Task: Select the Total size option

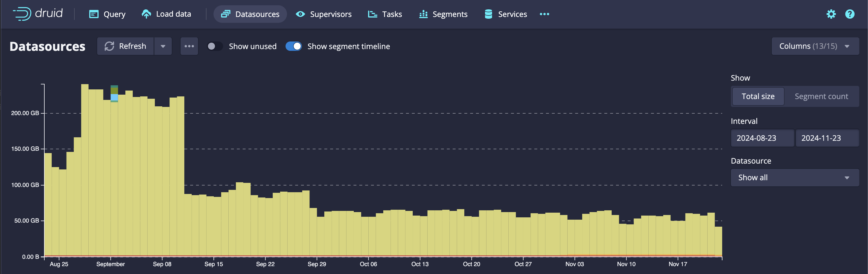Action: click(x=758, y=96)
